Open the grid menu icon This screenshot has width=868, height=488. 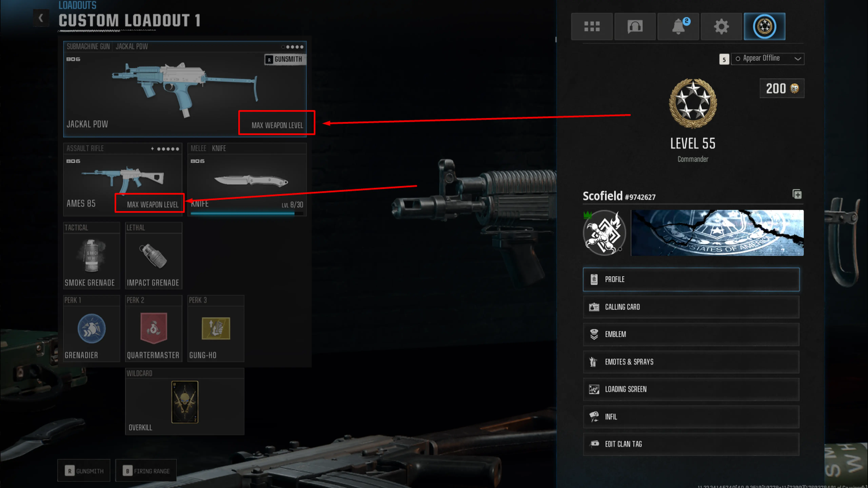[592, 26]
